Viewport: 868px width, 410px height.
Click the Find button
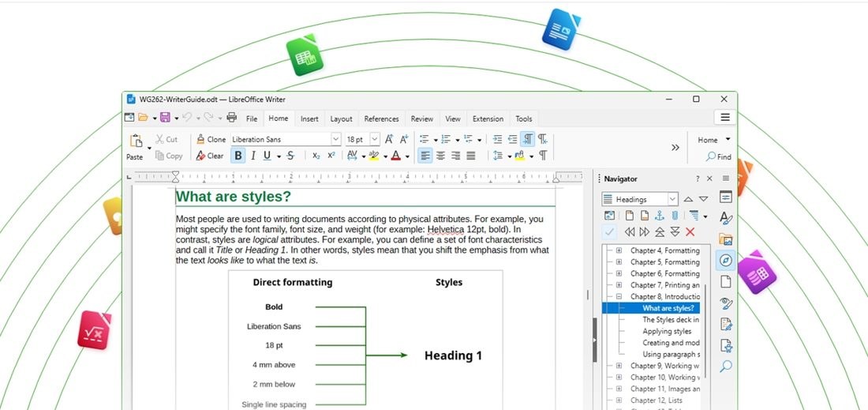point(719,156)
